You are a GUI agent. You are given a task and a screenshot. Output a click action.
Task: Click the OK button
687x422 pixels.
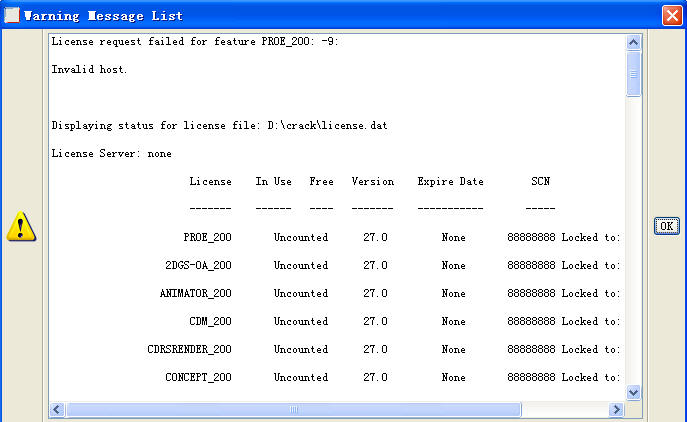(666, 226)
